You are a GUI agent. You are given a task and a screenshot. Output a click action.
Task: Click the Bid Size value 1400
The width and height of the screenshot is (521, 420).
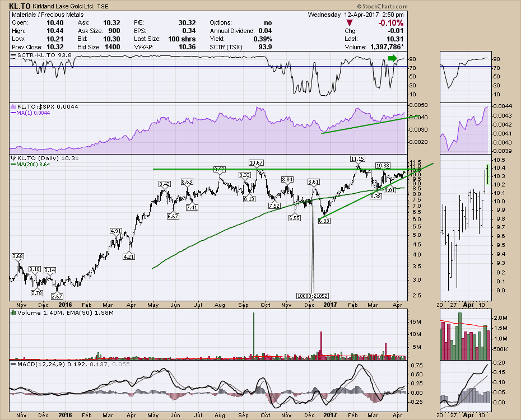point(112,47)
